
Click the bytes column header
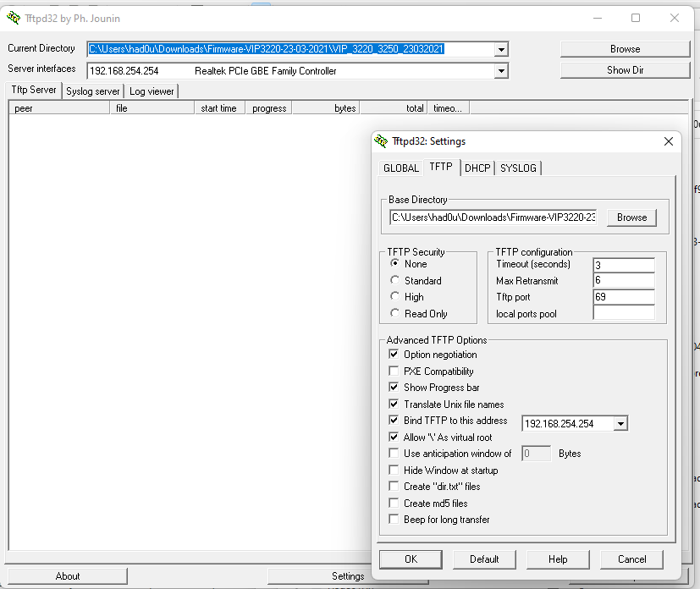pyautogui.click(x=326, y=108)
